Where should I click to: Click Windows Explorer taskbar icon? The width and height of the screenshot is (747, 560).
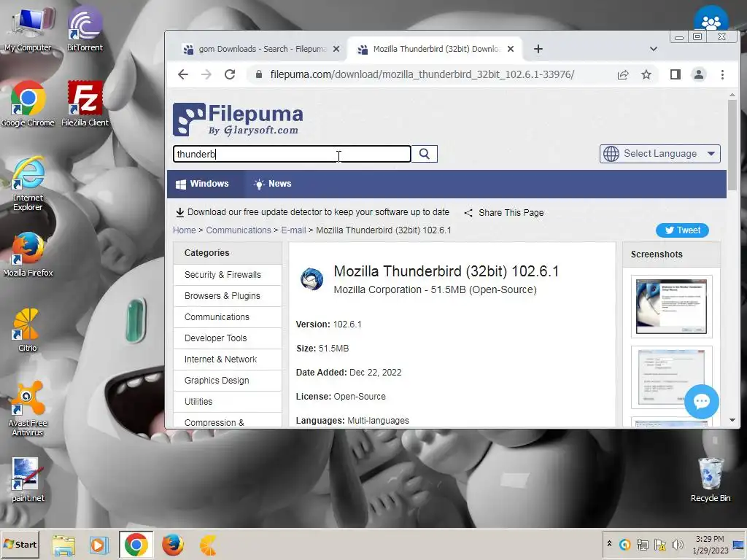coord(63,545)
